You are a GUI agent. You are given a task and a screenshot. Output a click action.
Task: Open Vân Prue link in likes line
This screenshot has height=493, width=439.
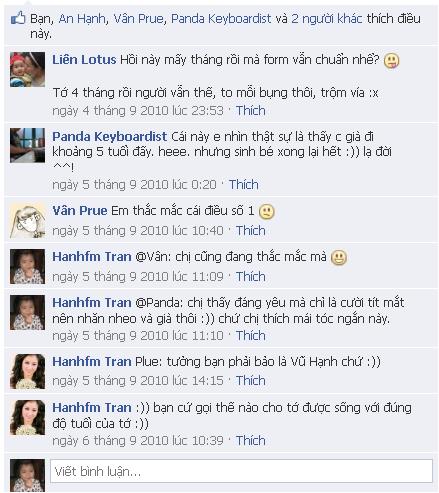coord(138,19)
